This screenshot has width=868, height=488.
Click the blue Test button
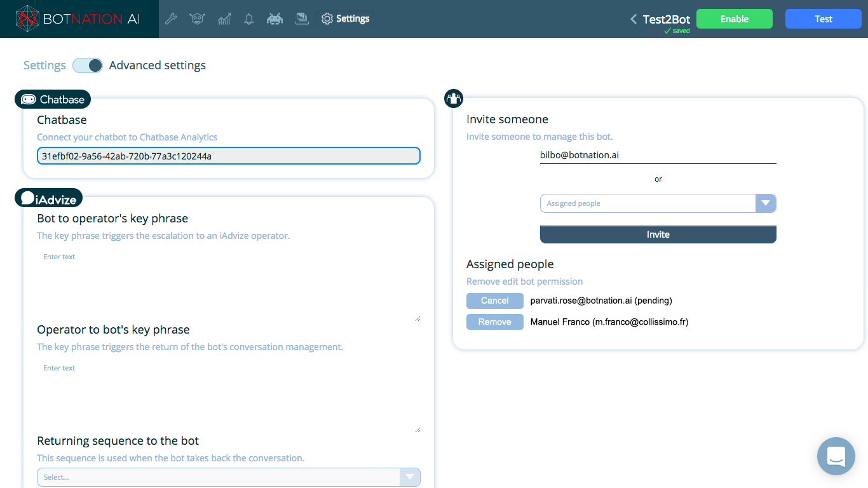pos(823,19)
